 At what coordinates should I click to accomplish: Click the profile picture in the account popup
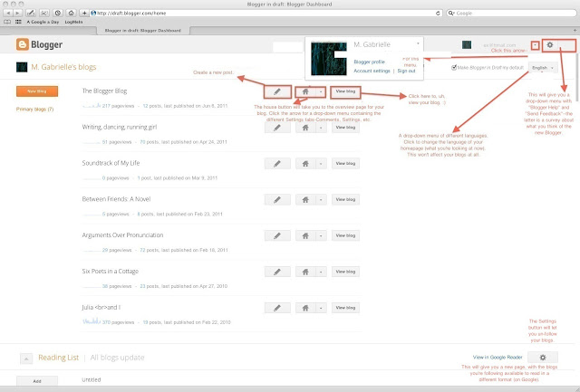[329, 59]
